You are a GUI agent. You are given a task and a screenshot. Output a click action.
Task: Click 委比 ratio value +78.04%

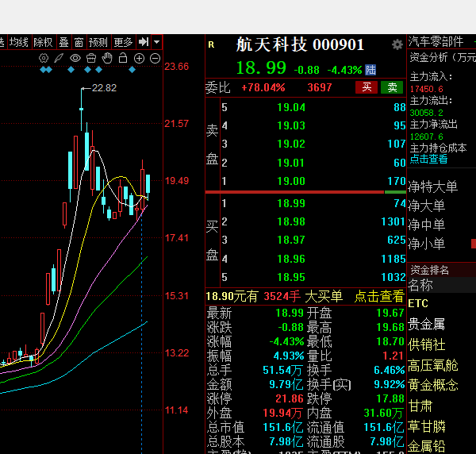[263, 88]
